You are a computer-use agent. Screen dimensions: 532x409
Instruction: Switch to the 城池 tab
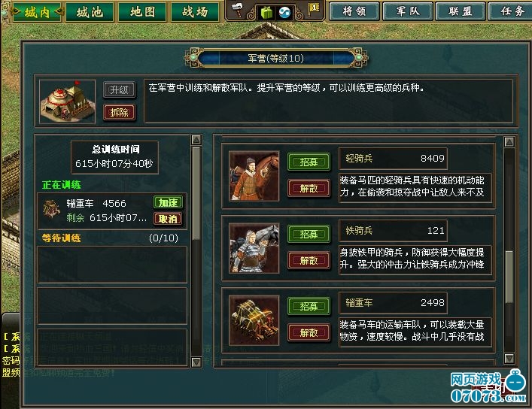[x=90, y=12]
